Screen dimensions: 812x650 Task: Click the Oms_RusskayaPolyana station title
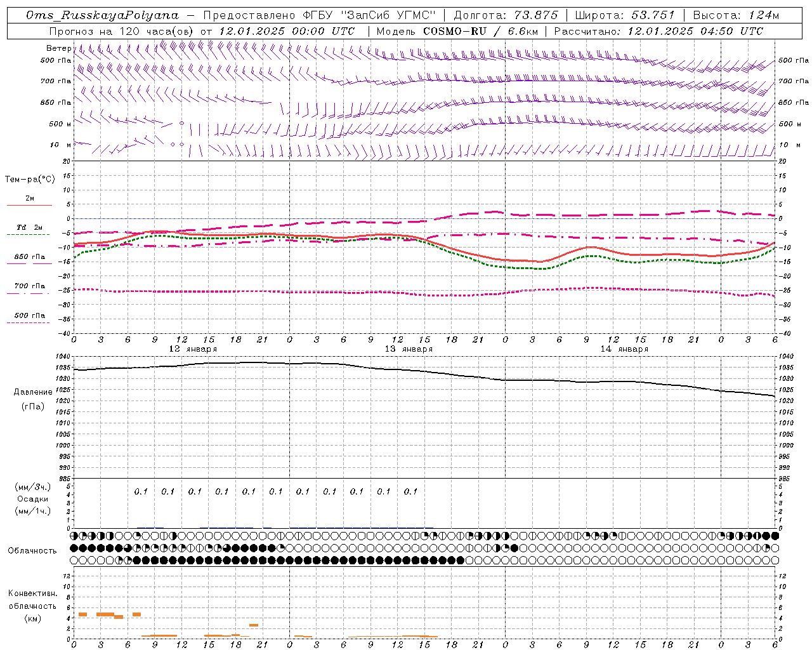point(103,15)
